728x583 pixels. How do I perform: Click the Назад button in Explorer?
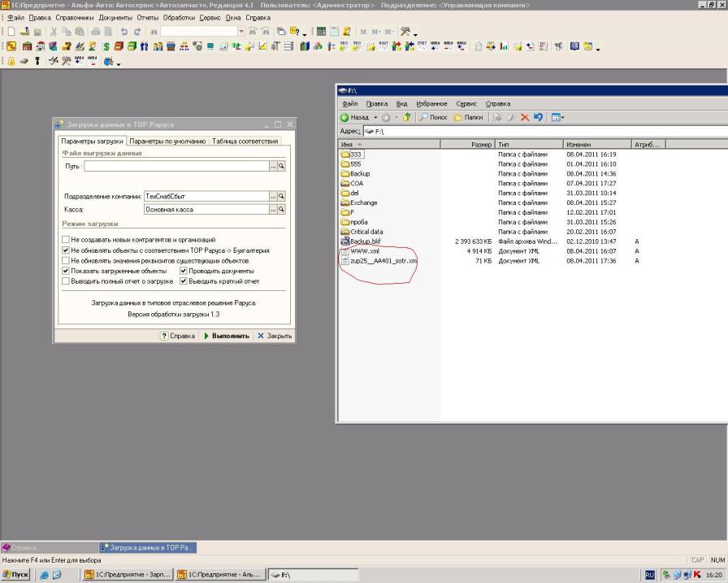coord(355,118)
